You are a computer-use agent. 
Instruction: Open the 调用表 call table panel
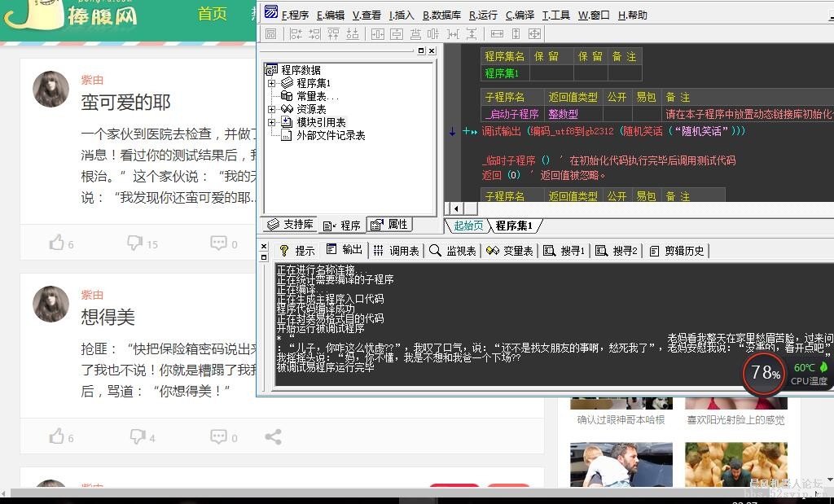tap(398, 250)
